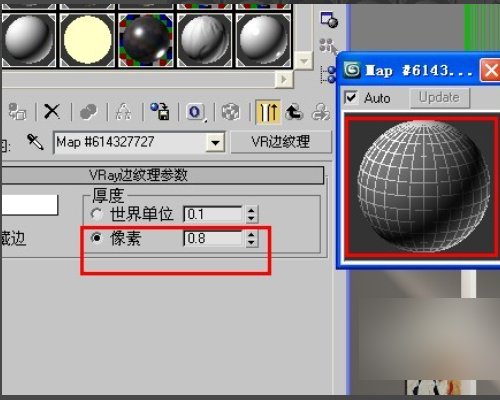Select the wrinkled bump sphere material slot
The height and width of the screenshot is (400, 500).
point(205,39)
